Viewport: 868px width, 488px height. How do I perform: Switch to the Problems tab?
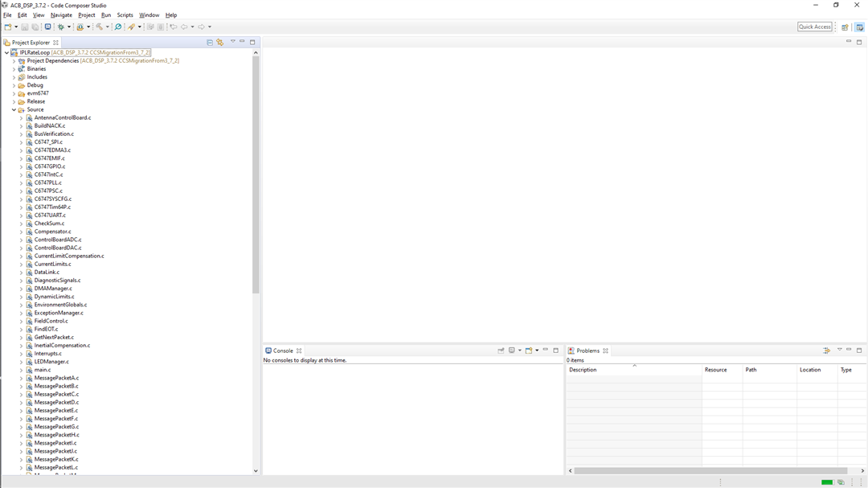tap(588, 351)
